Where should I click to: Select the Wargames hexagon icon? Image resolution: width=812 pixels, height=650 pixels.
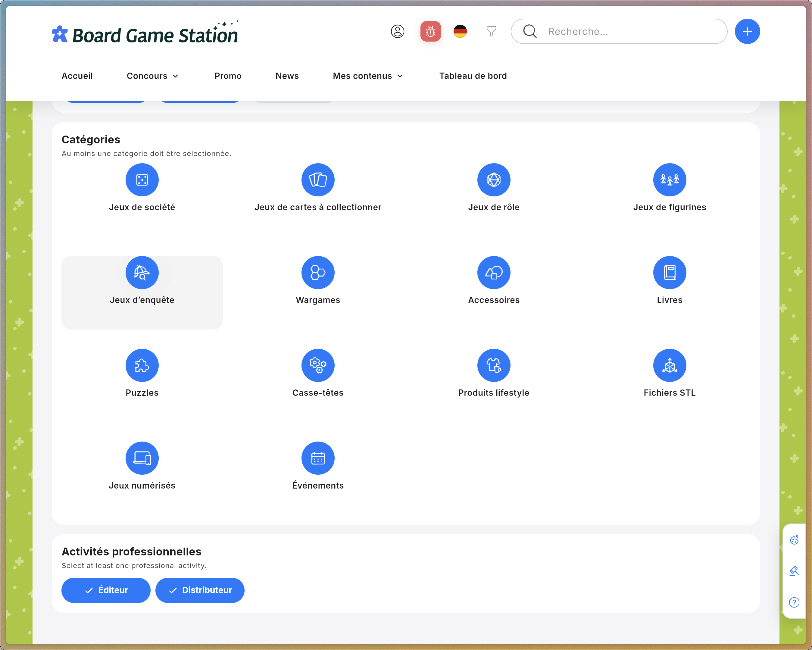[318, 273]
